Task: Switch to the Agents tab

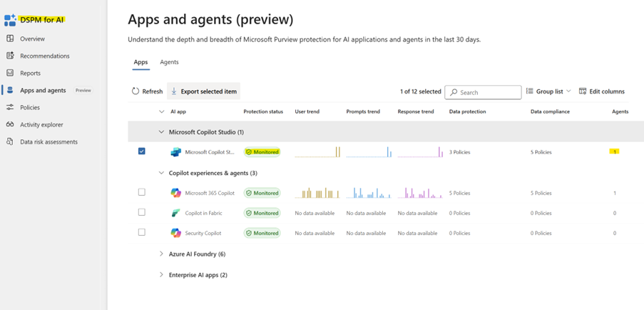Action: 169,62
